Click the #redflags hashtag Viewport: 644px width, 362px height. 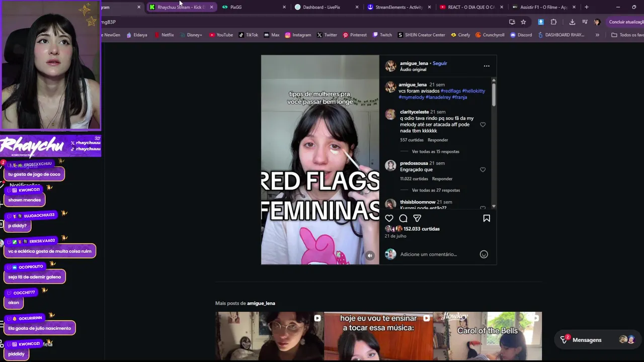tap(450, 91)
